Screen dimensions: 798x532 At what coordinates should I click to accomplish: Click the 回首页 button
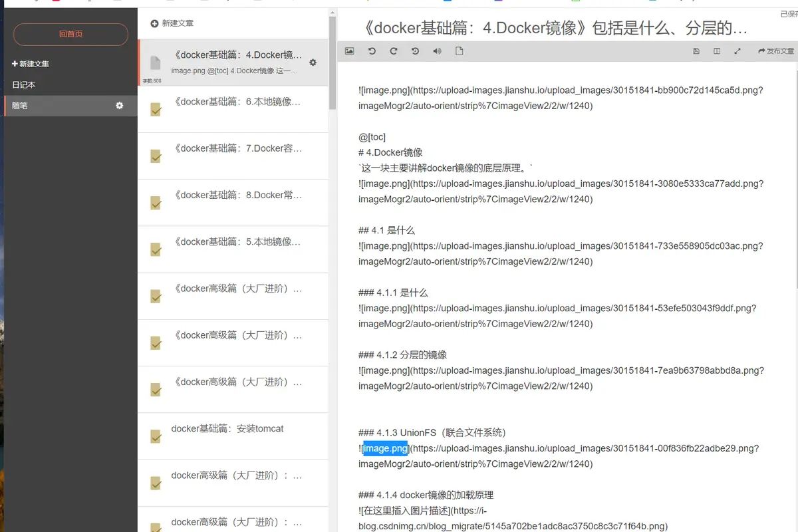(x=70, y=34)
